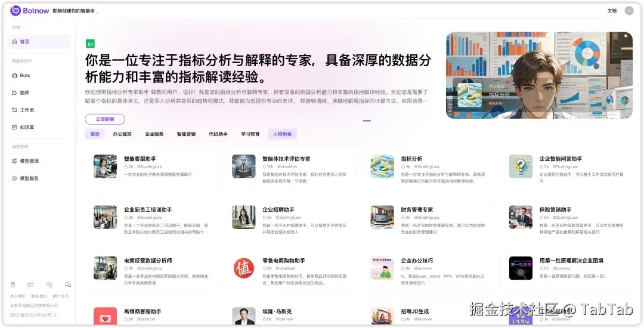
Task: Open the 企业招聘助手 card title
Action: click(278, 209)
